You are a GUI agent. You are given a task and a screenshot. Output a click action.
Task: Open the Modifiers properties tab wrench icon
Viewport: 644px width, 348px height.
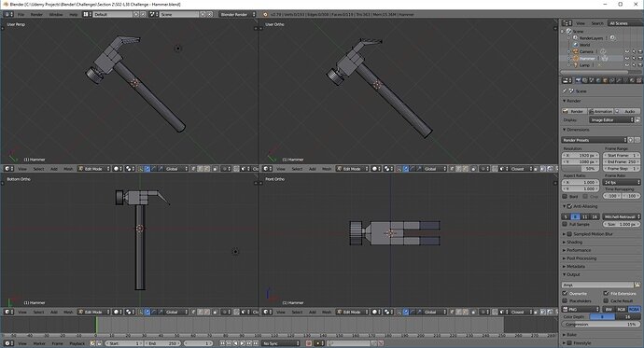(x=619, y=80)
